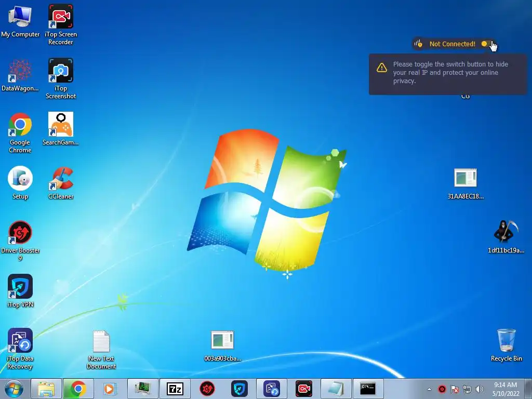This screenshot has height=399, width=532.
Task: Open the Command Prompt window from the taskbar
Action: click(368, 389)
